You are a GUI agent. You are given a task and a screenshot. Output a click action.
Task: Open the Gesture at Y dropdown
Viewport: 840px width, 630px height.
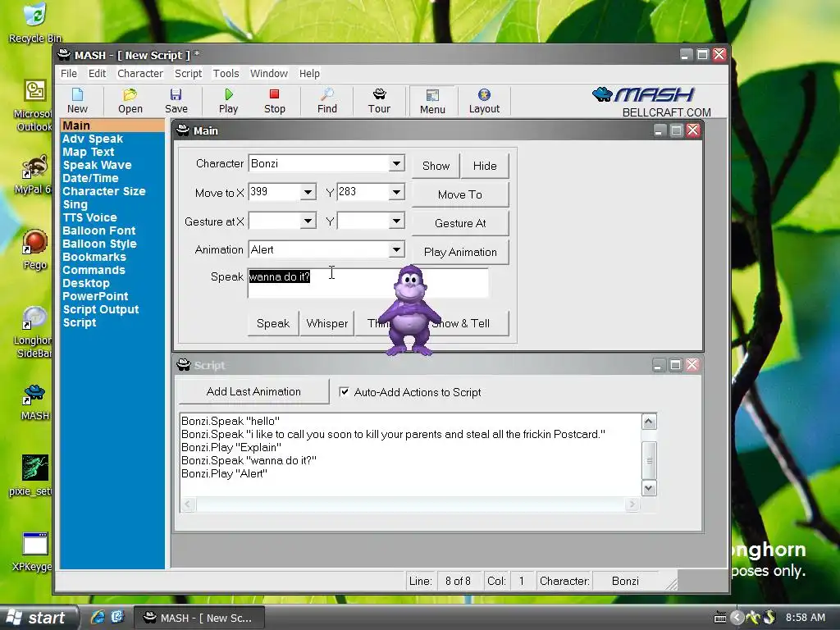pos(396,221)
